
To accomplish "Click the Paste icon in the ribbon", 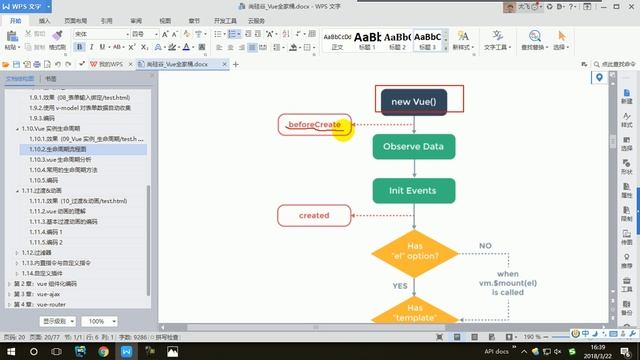I will 12,36.
